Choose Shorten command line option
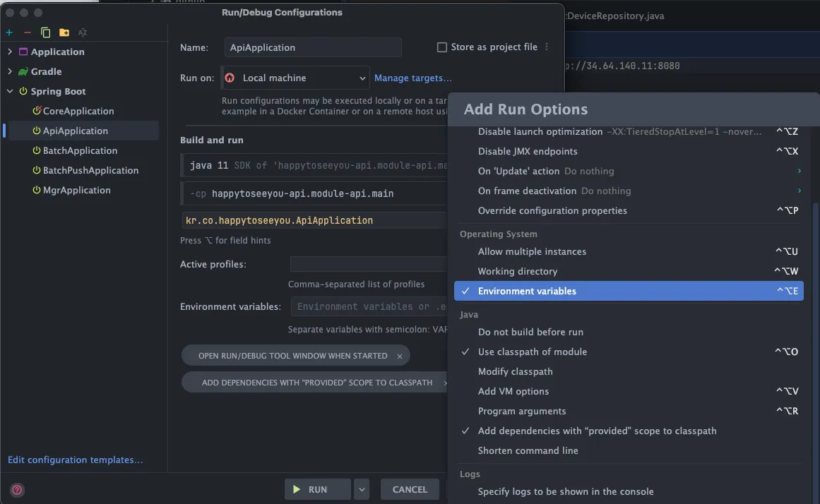Viewport: 820px width, 504px height. [629, 450]
